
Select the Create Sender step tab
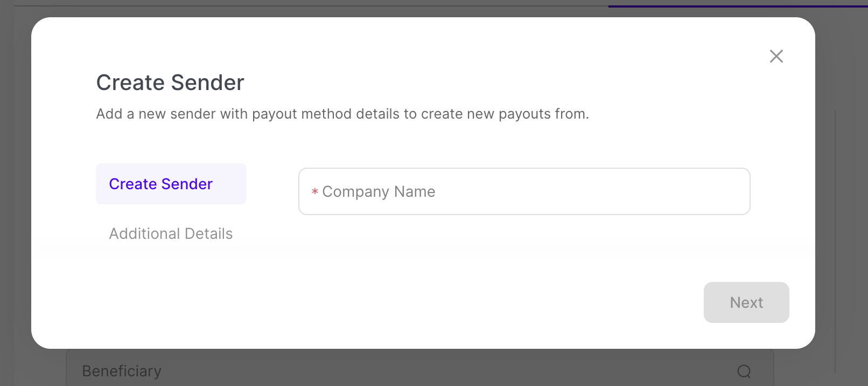171,184
